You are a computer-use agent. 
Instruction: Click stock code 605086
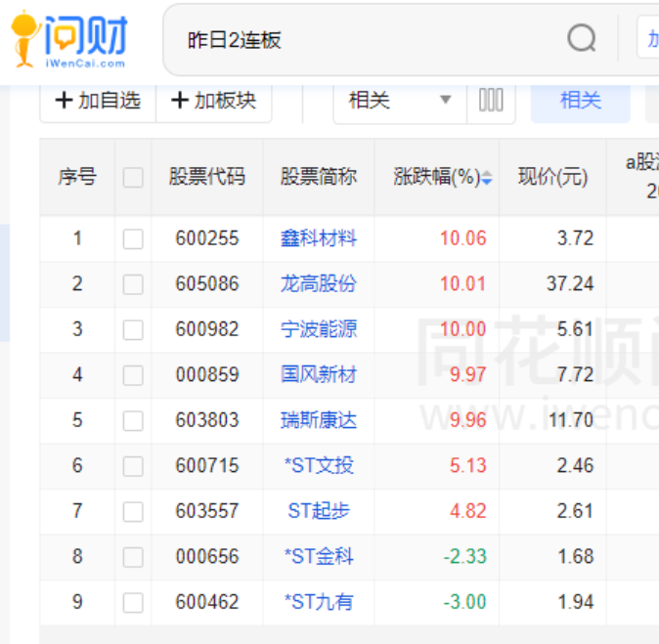click(207, 283)
